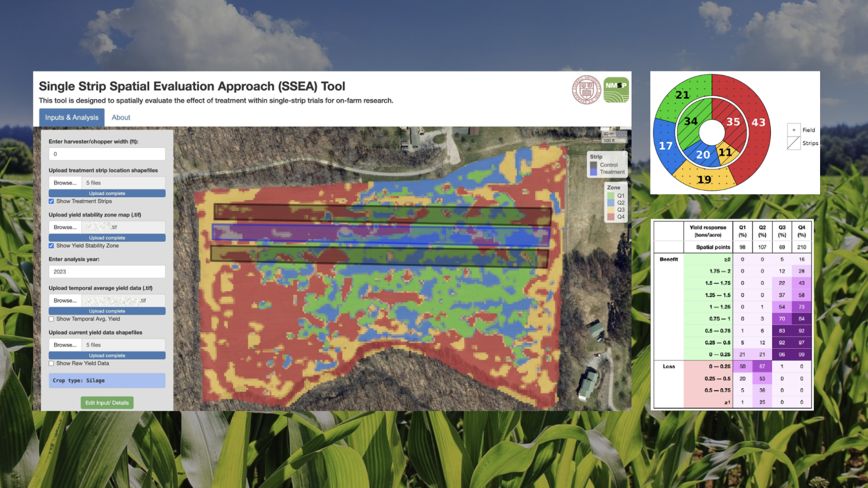Click the Crop type: Silage banner
The width and height of the screenshot is (868, 488).
[107, 380]
